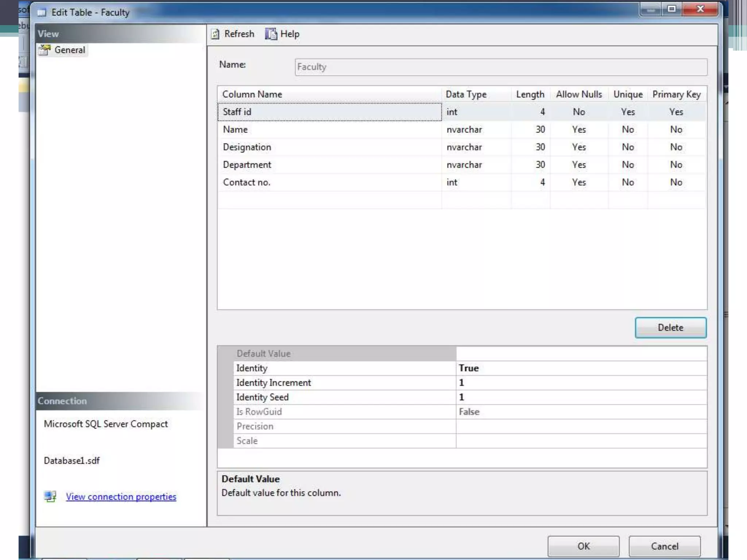Toggle Unique value for Designation row
This screenshot has height=560, width=747.
coord(627,147)
